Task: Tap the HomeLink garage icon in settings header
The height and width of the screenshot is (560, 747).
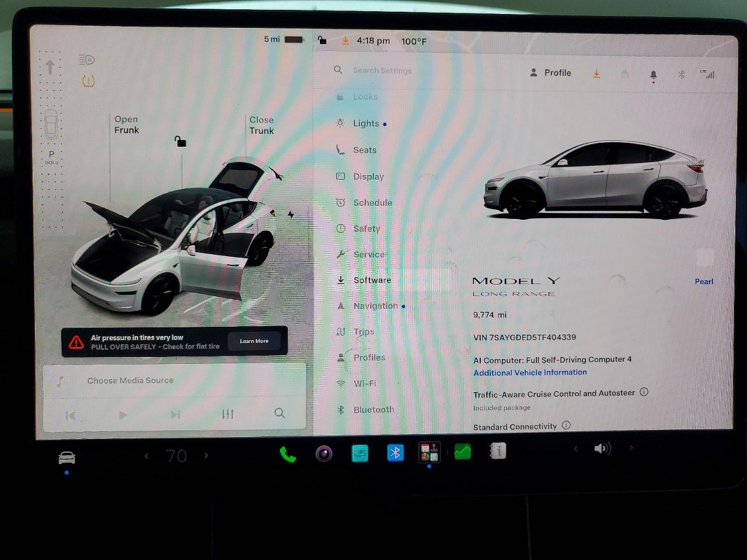Action: pyautogui.click(x=624, y=74)
